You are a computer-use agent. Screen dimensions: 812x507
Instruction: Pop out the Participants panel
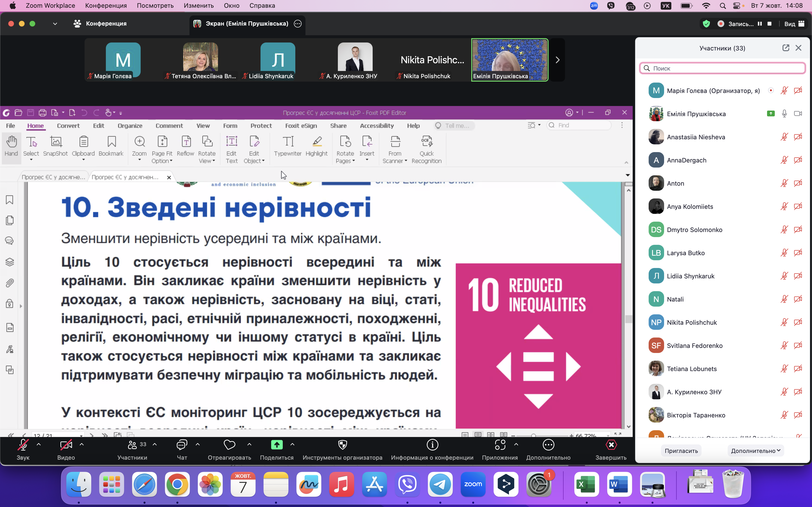pos(785,48)
